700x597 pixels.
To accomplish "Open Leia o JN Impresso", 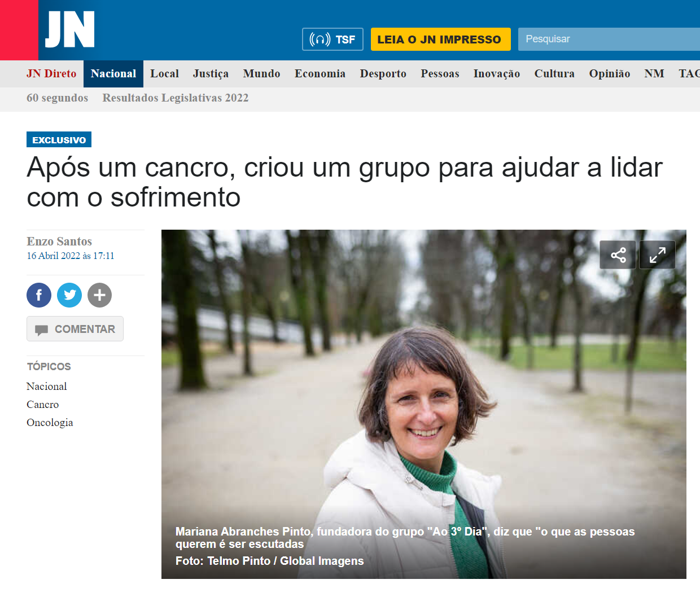I will 440,39.
